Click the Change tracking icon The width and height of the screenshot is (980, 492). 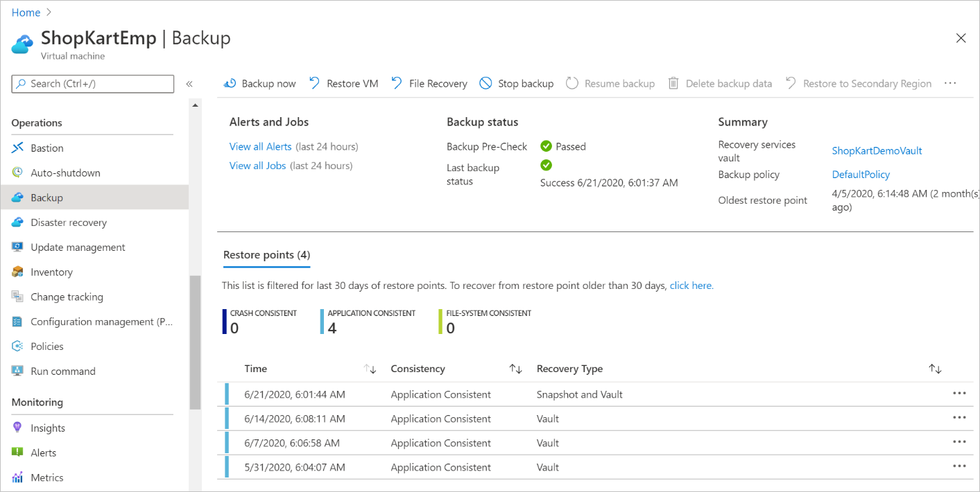[17, 297]
